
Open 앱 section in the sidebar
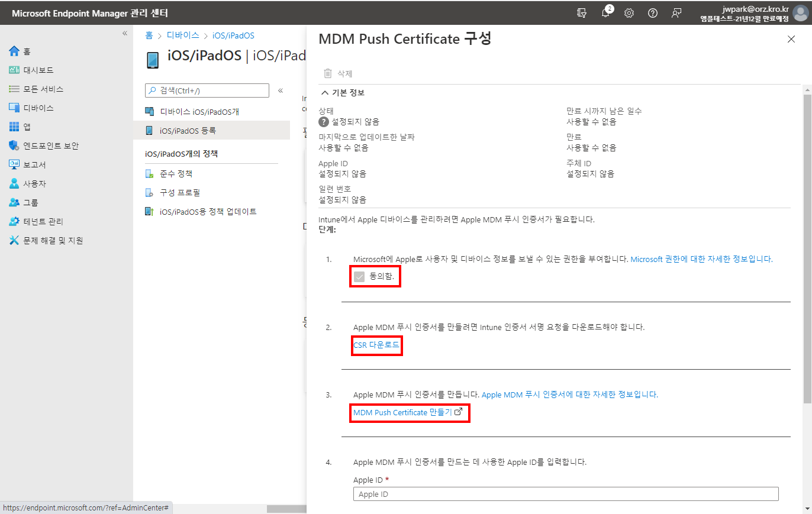20,127
